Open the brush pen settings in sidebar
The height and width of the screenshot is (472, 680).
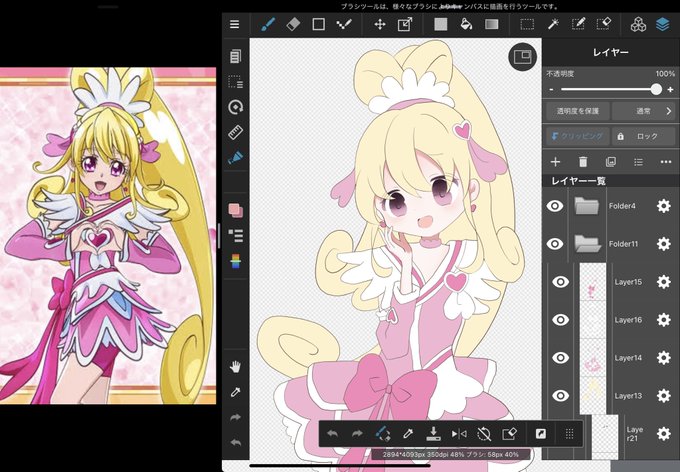(x=235, y=157)
